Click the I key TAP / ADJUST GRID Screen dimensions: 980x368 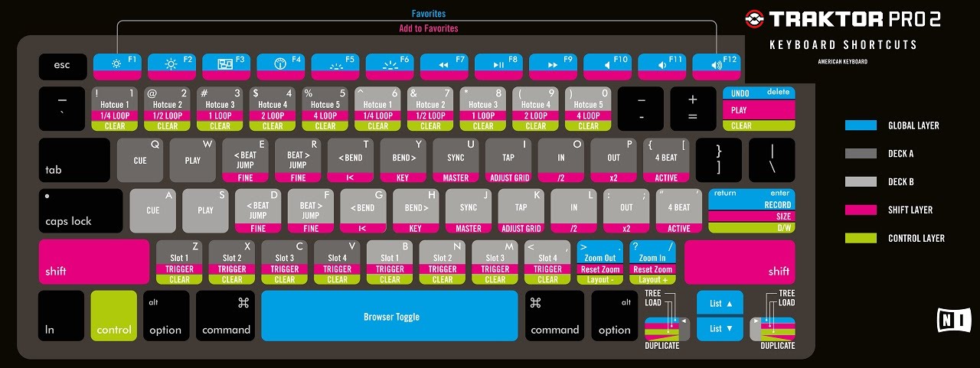tap(508, 160)
